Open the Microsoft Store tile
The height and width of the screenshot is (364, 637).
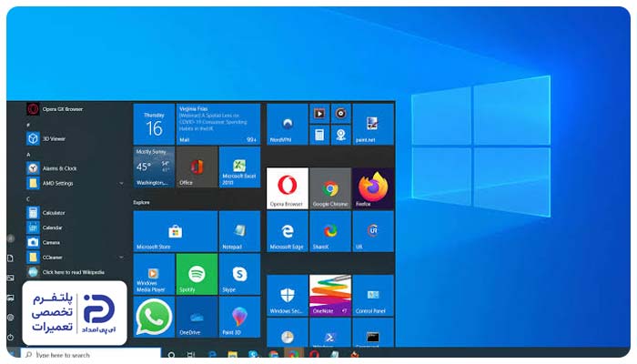coord(176,231)
